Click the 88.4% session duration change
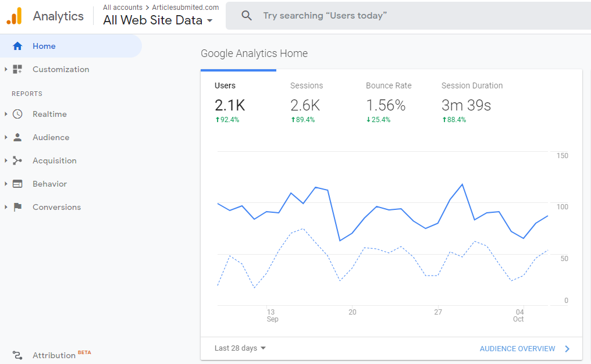The image size is (591, 364). [454, 120]
